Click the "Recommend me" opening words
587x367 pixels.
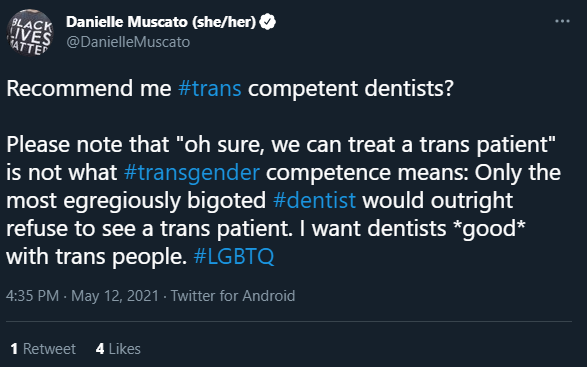coord(89,88)
